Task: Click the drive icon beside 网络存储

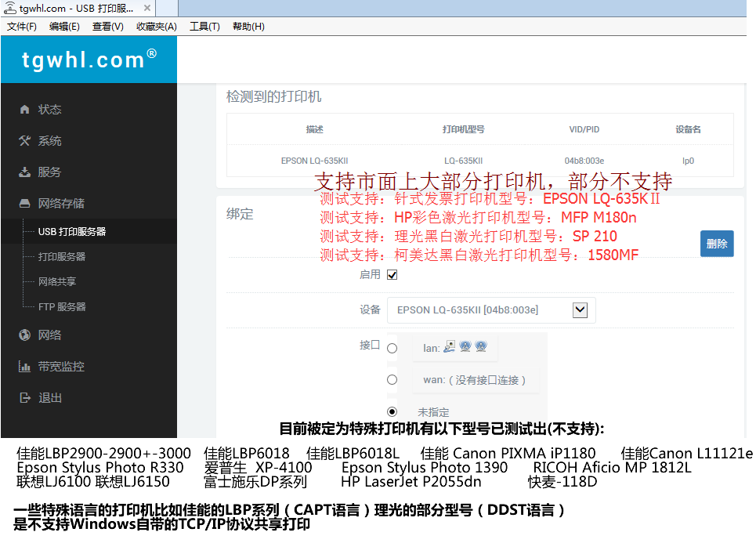Action: click(x=24, y=204)
